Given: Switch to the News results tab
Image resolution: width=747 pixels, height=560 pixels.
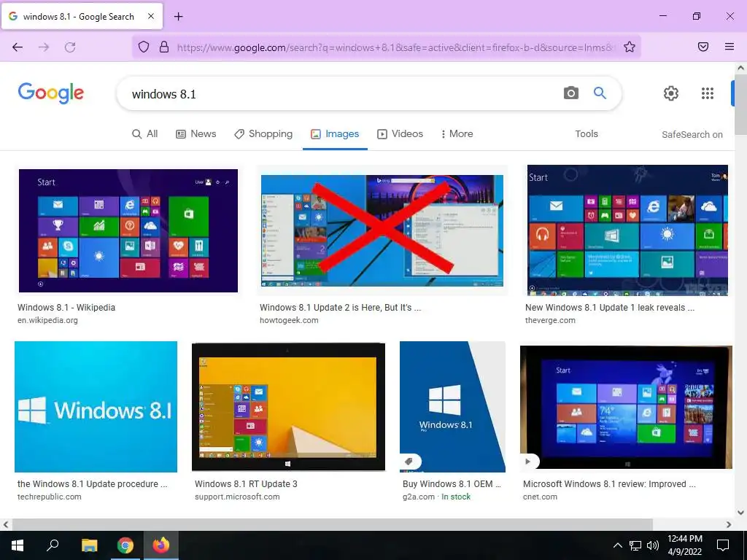Looking at the screenshot, I should click(x=196, y=134).
